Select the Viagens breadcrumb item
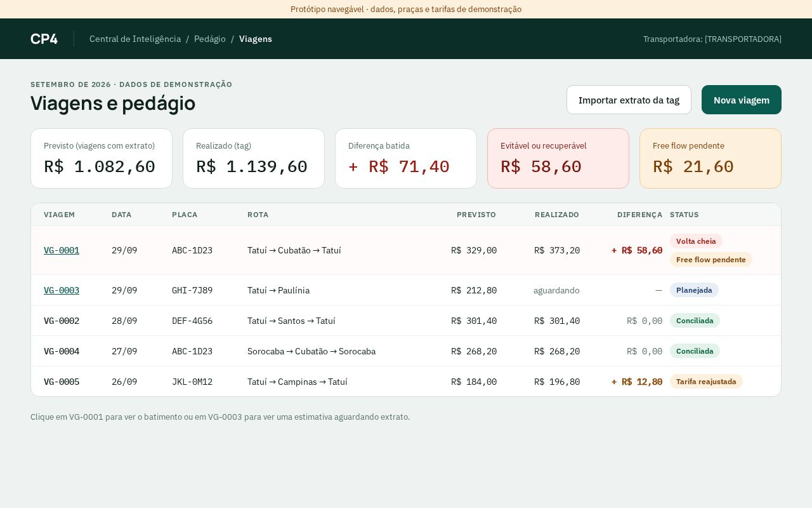 256,39
